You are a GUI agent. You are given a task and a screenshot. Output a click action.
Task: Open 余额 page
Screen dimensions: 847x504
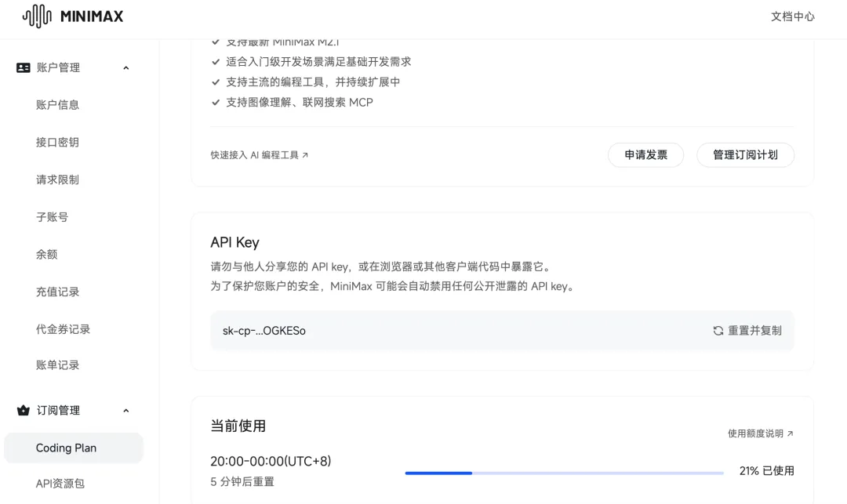click(x=47, y=254)
